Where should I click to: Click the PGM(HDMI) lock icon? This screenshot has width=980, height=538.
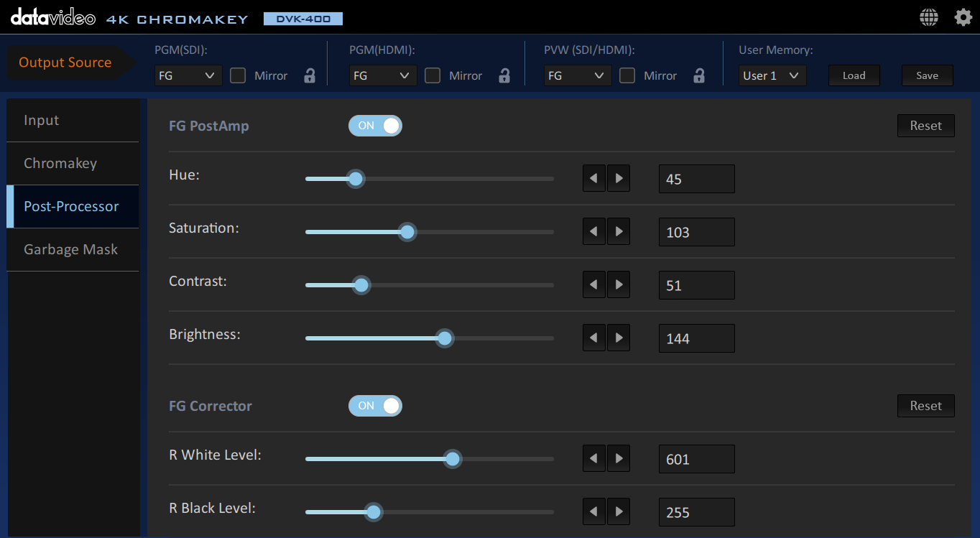click(504, 75)
